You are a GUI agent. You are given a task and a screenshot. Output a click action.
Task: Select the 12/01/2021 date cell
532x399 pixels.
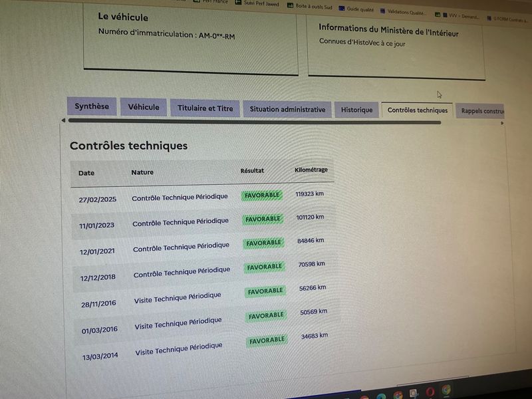pyautogui.click(x=97, y=251)
